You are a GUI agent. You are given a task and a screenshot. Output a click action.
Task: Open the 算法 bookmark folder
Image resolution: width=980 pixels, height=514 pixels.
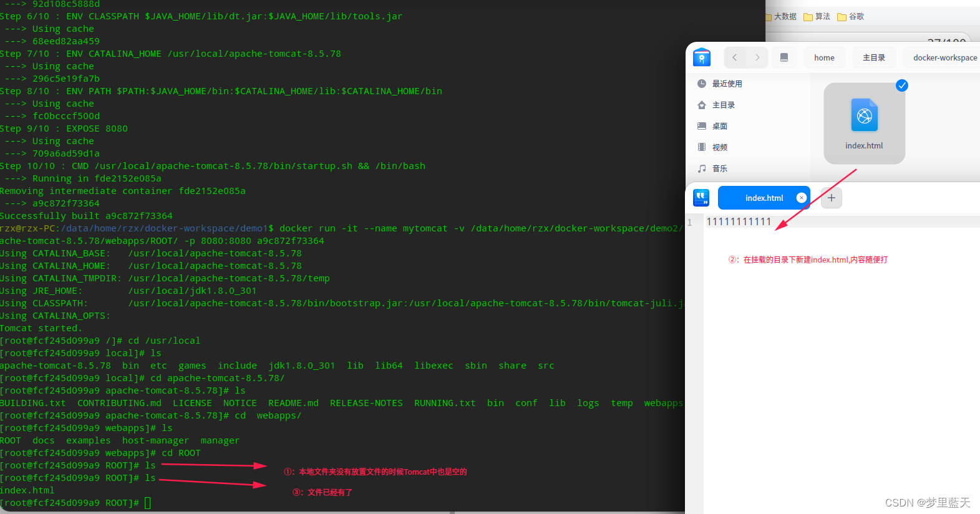pyautogui.click(x=817, y=16)
